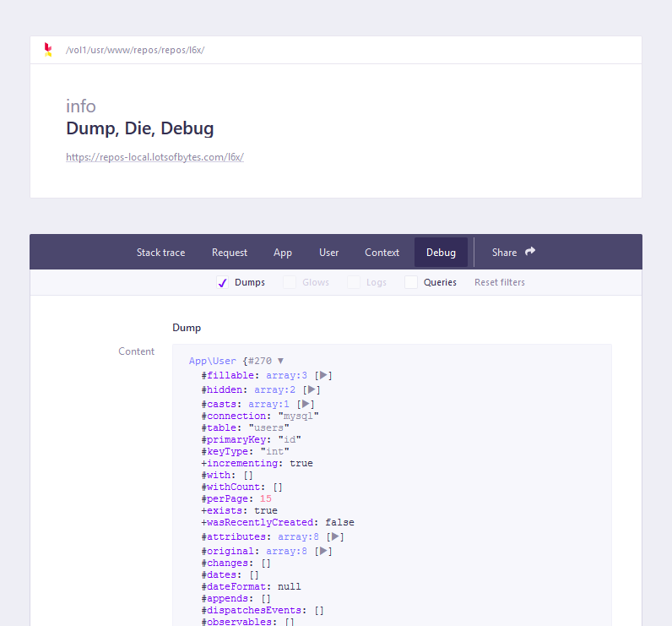The width and height of the screenshot is (672, 626).
Task: Select the Debug tab
Action: pyautogui.click(x=441, y=253)
